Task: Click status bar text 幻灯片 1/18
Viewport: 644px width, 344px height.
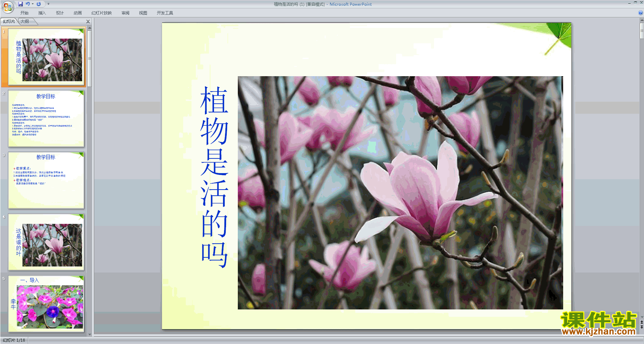Action: click(14, 340)
